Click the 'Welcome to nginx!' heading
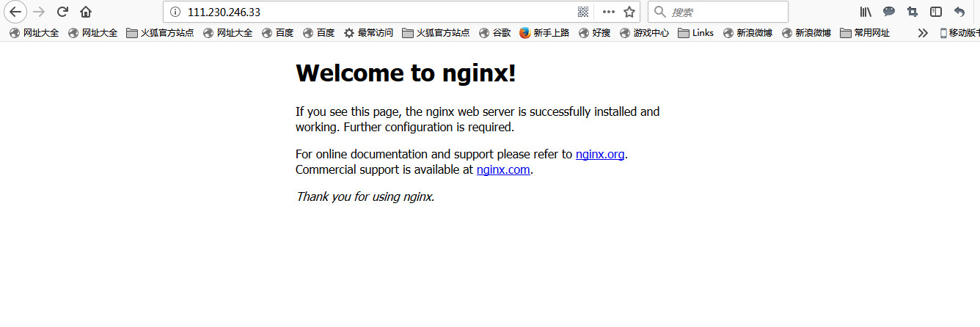 point(406,73)
